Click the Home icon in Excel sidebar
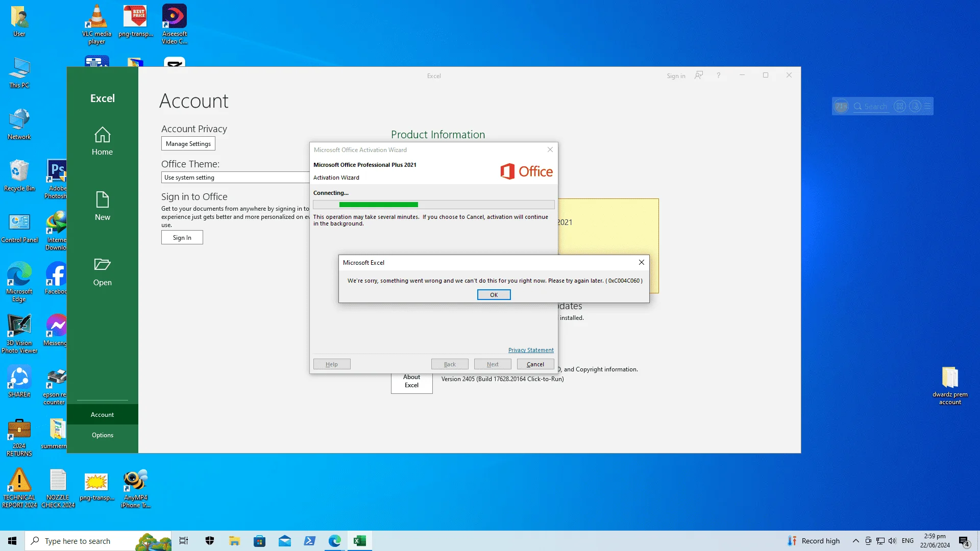This screenshot has height=551, width=980. click(x=102, y=135)
